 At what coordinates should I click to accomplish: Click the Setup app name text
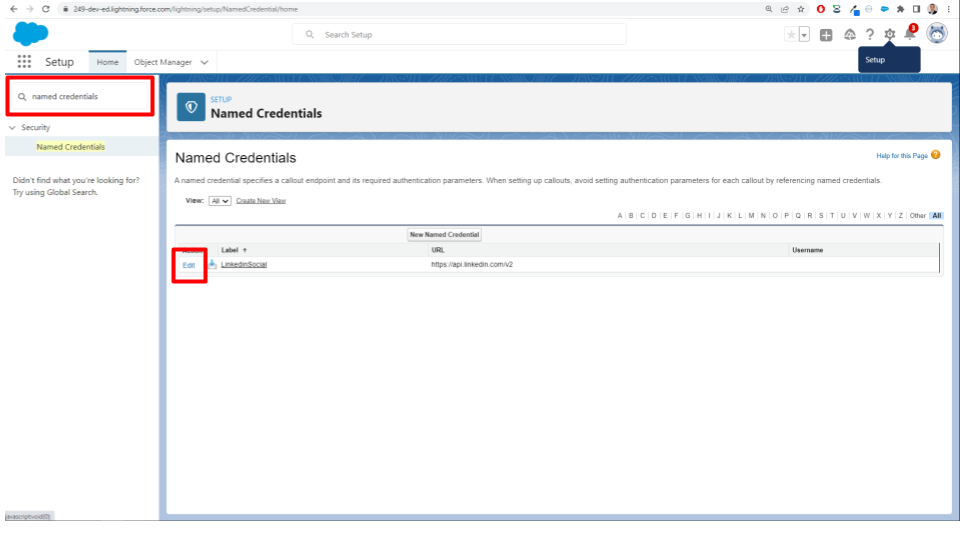tap(59, 62)
